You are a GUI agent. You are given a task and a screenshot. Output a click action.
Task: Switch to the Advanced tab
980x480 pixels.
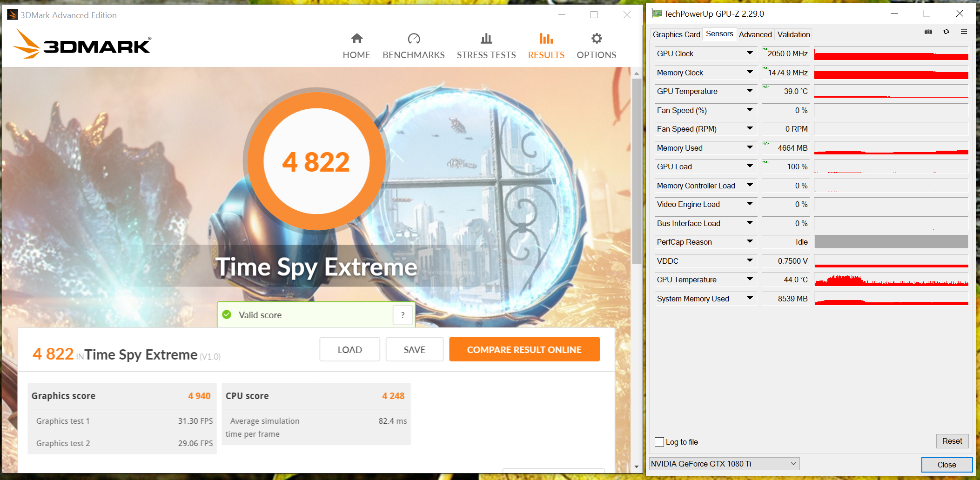755,34
